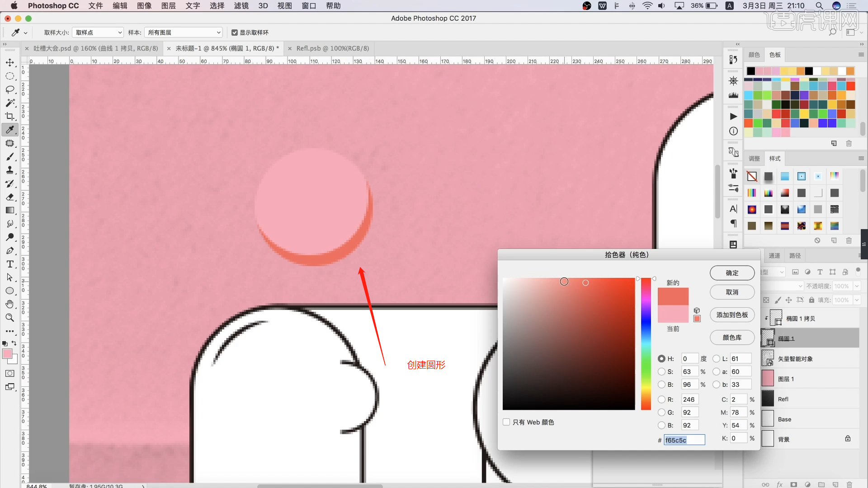The image size is (868, 488).
Task: Open the Styles panel options menu
Action: (x=861, y=158)
